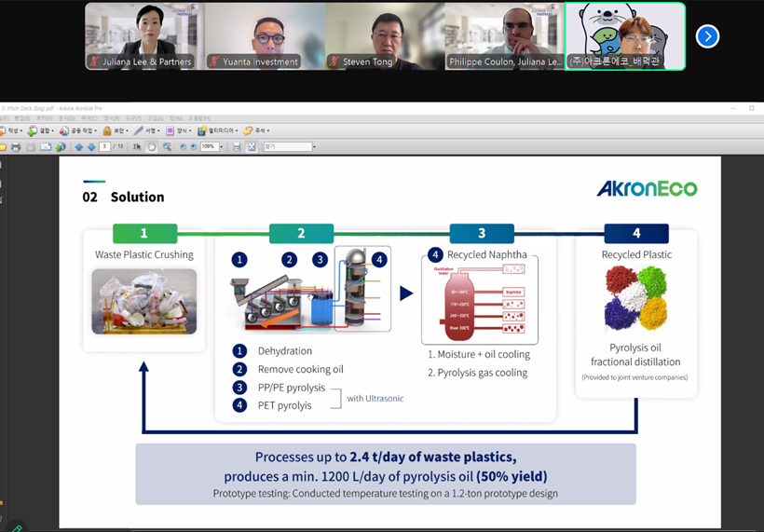
Task: Click '1. Moisture + oil cooling' text
Action: 479,354
